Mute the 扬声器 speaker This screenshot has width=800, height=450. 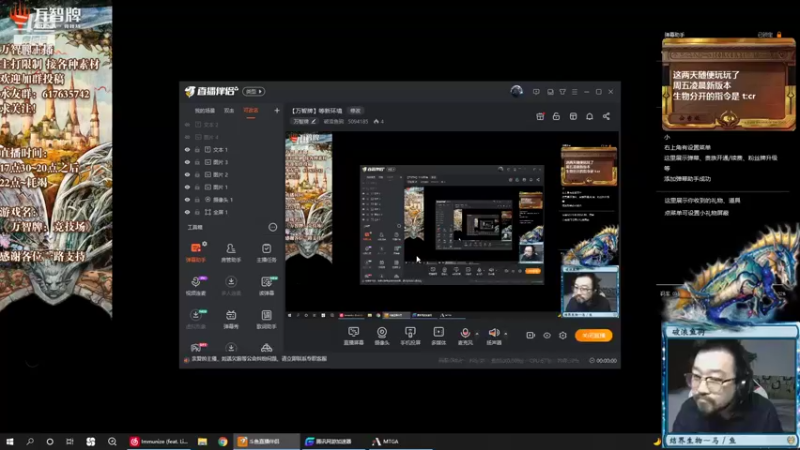[x=493, y=336]
